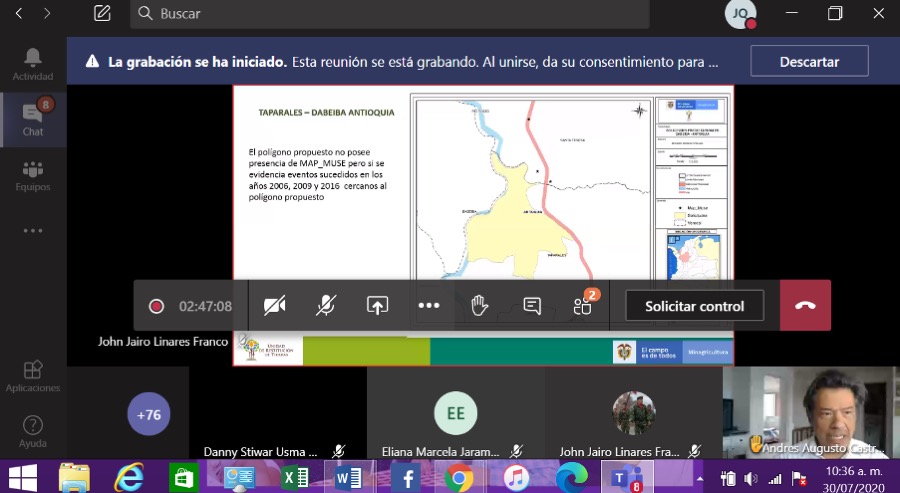
Task: Click the Solicitar control button
Action: (x=694, y=306)
